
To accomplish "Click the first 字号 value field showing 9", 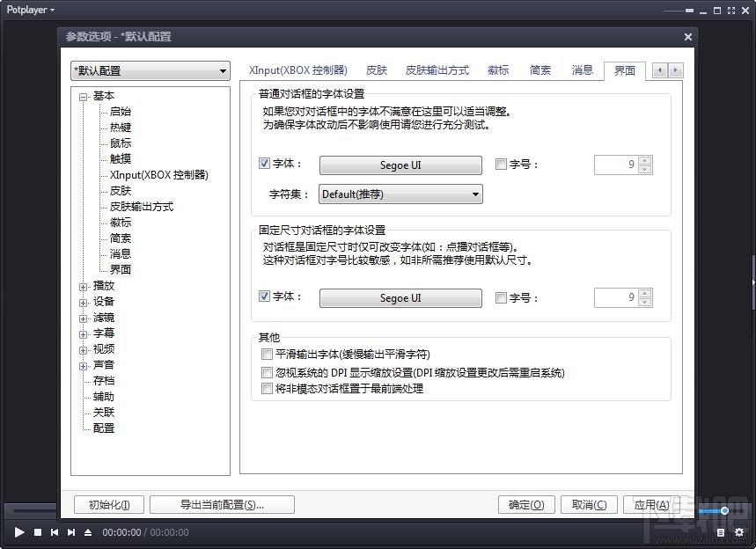I will (617, 165).
